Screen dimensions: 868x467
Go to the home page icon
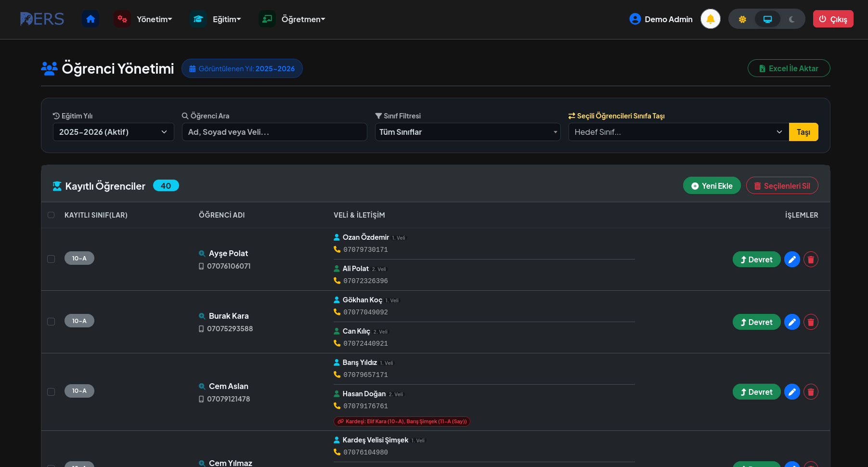[91, 19]
